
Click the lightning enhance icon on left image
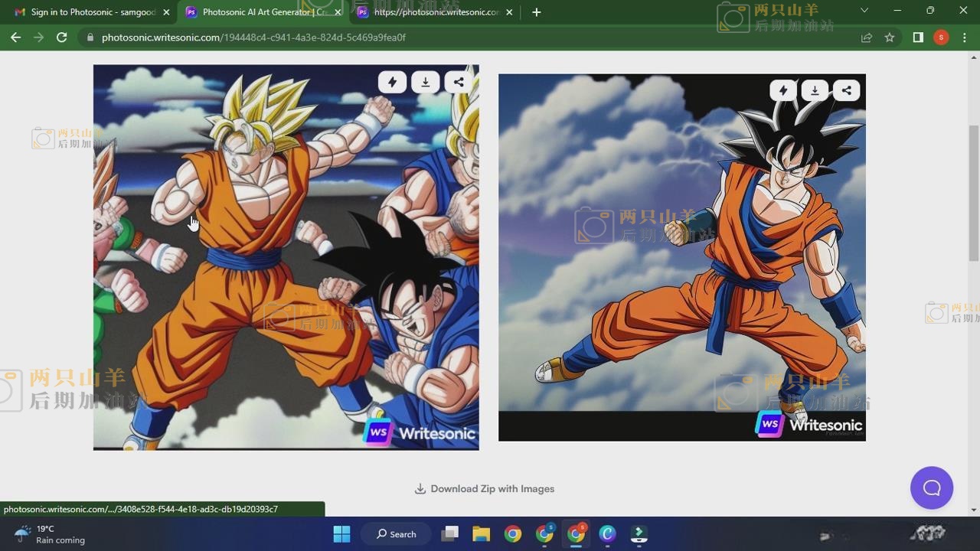click(392, 83)
